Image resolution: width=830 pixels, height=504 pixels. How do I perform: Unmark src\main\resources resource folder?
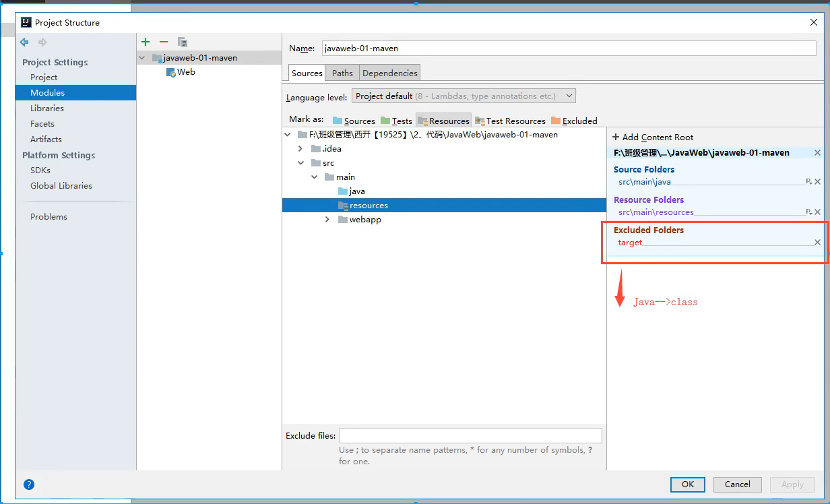pos(818,212)
